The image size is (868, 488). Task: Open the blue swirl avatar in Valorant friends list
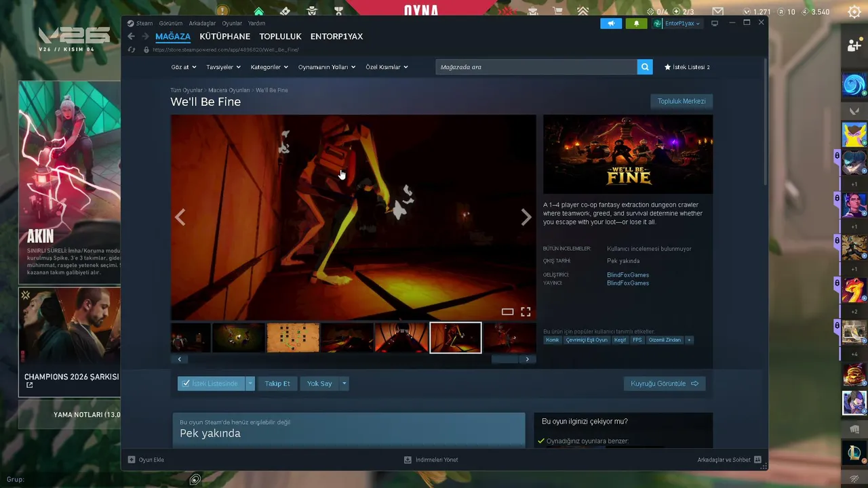(854, 85)
